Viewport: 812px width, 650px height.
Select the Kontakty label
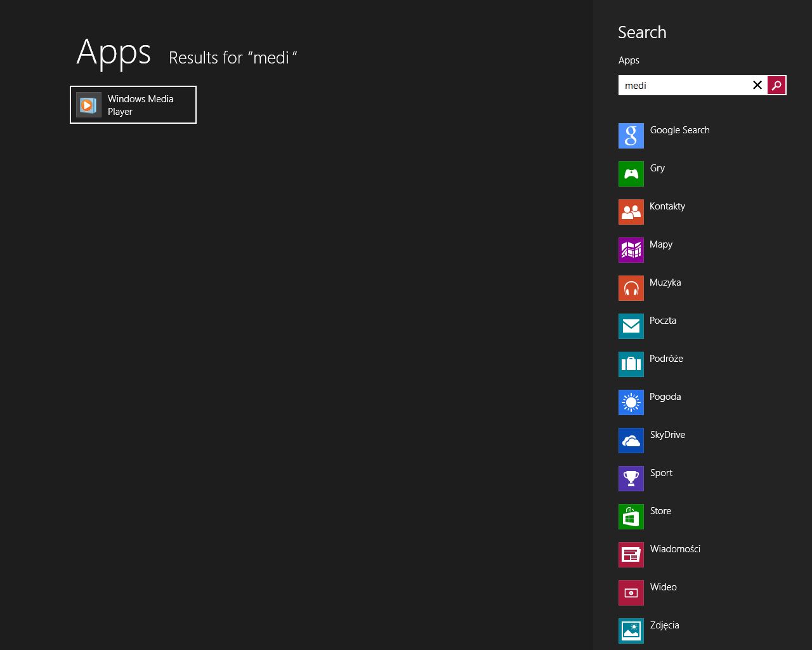[667, 206]
